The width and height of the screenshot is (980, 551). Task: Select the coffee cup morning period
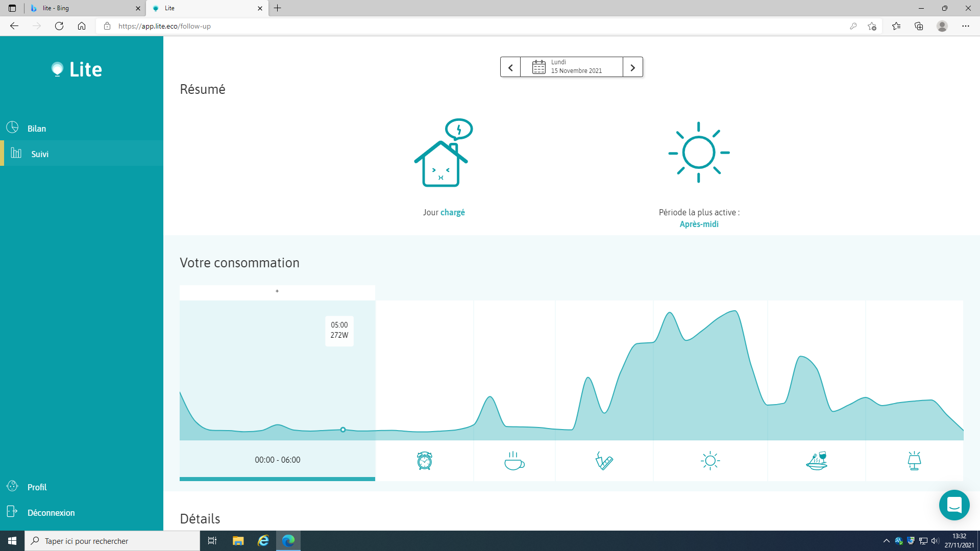point(514,461)
